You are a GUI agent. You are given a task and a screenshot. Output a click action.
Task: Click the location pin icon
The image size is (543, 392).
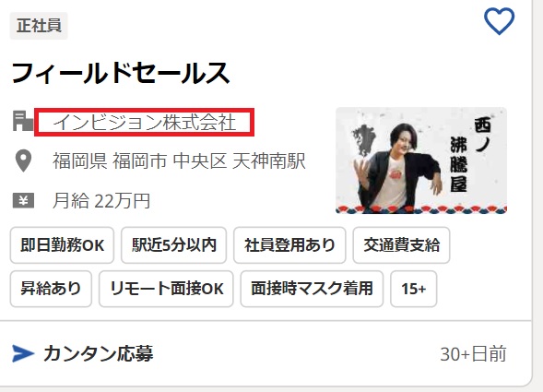coord(24,160)
